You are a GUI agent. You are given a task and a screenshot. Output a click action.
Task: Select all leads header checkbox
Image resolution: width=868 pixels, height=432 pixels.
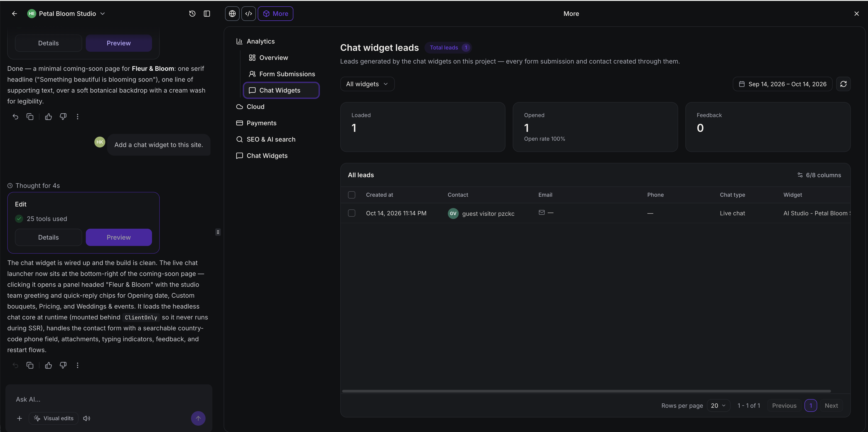coord(351,195)
